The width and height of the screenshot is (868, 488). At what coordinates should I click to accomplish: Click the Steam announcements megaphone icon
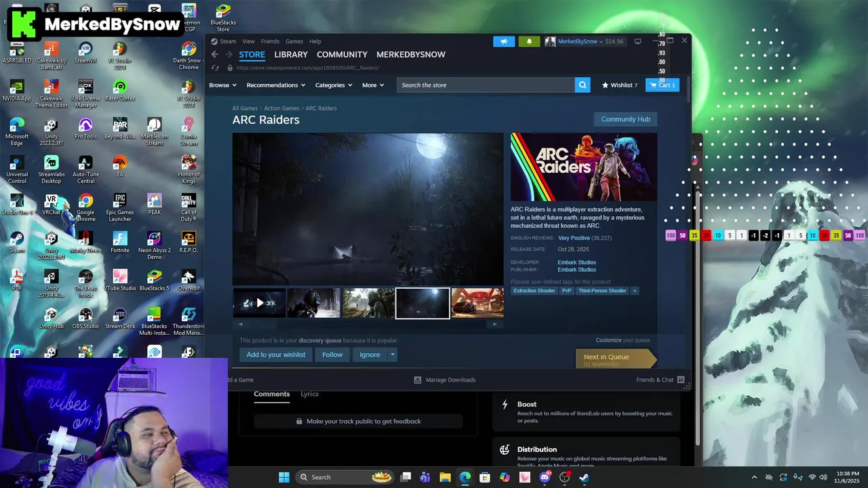coord(504,41)
